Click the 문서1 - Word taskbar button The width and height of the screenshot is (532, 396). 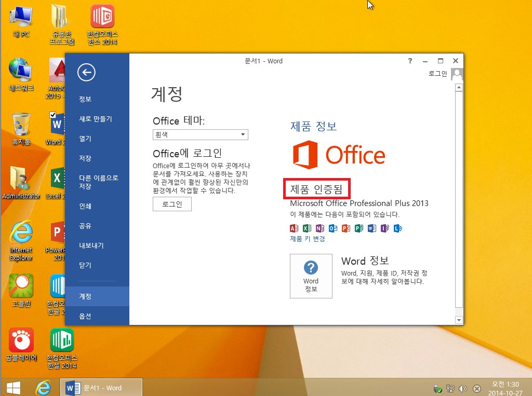101,388
